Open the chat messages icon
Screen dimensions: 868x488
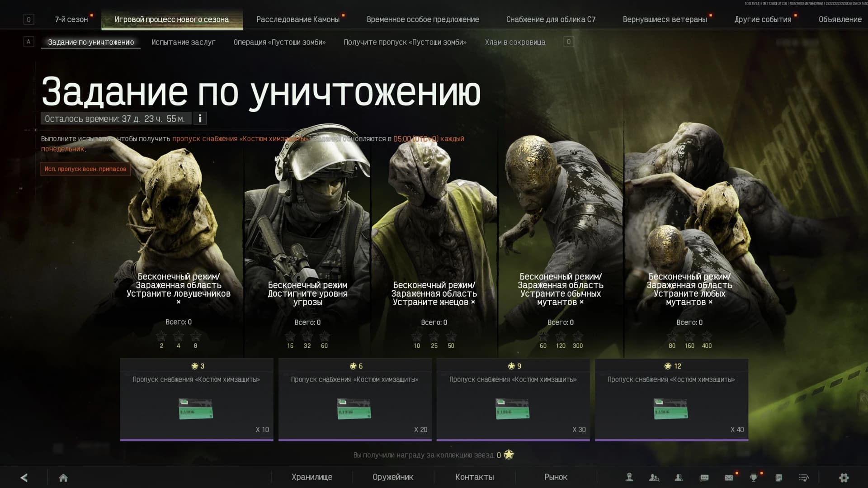(704, 478)
